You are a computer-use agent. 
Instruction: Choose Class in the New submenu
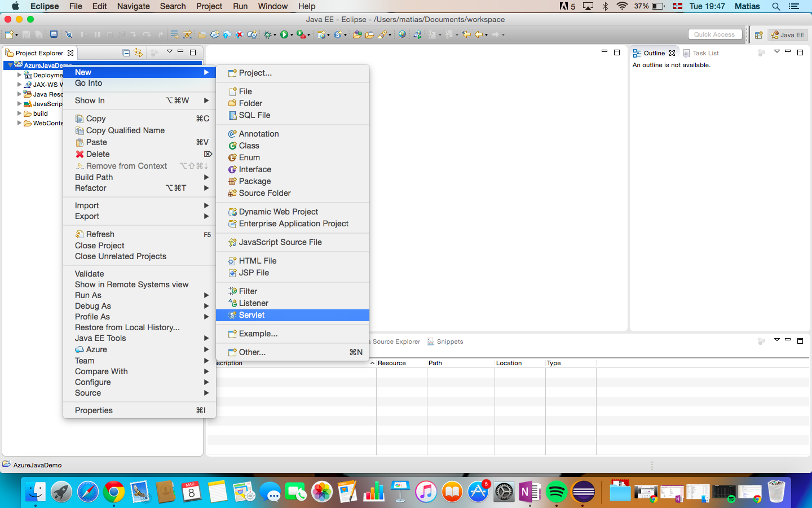point(293,146)
